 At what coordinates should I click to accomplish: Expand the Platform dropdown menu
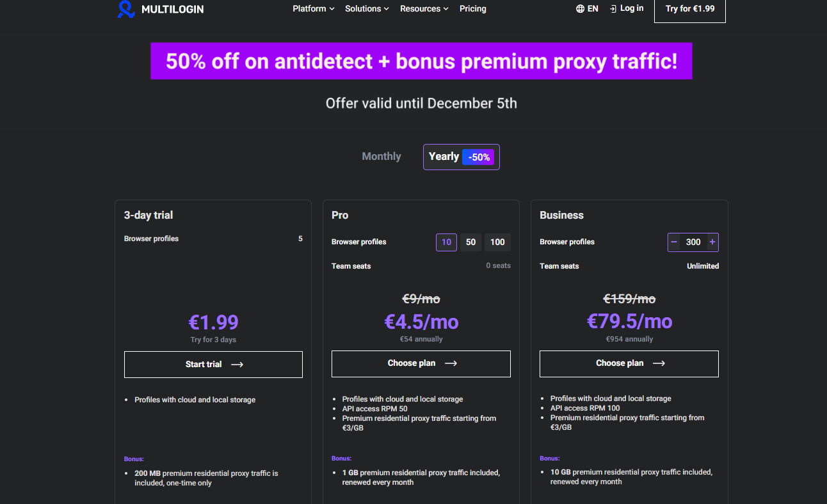coord(314,9)
